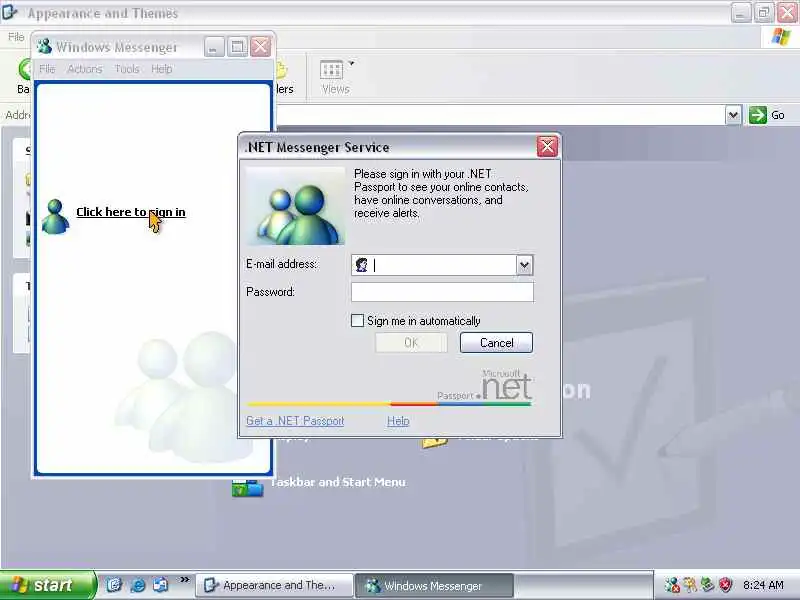
Task: Launch Internet Explorer quick launch icon
Action: point(138,585)
